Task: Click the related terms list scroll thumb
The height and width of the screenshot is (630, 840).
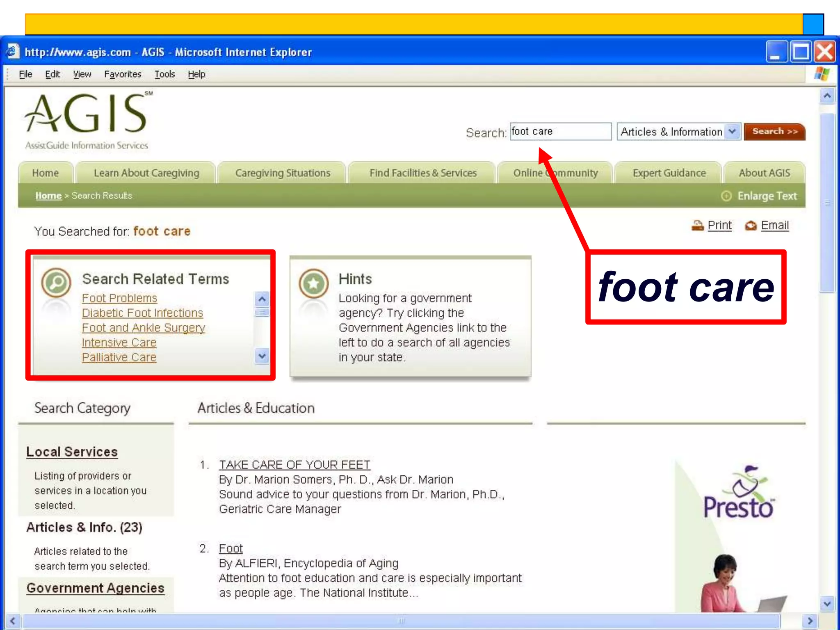Action: click(x=262, y=313)
